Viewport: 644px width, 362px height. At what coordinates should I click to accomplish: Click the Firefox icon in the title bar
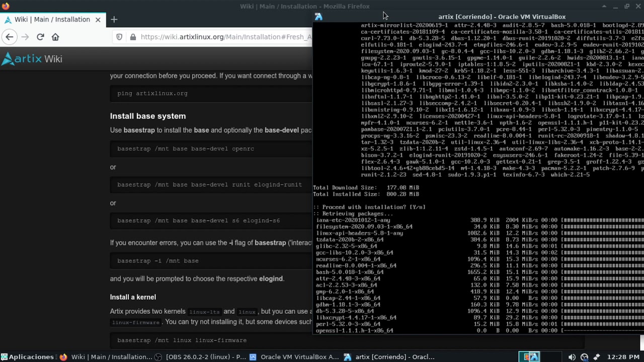(x=6, y=6)
